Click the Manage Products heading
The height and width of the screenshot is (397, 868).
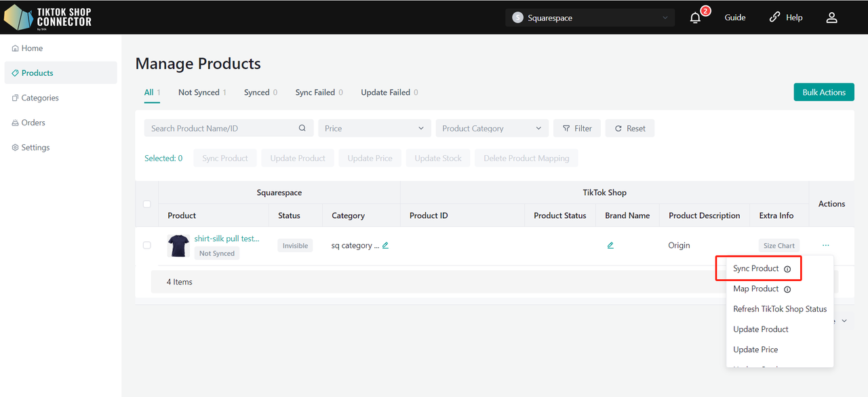(198, 64)
